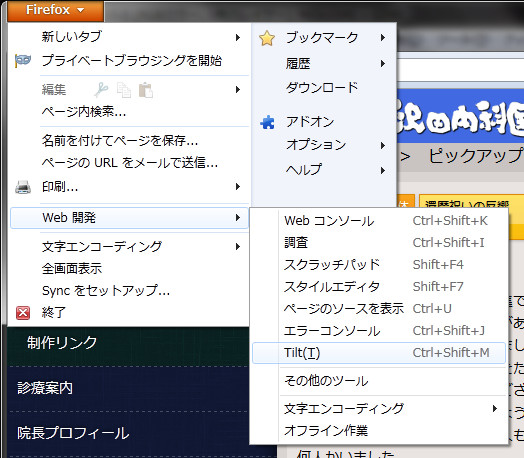Click the blue add-on puzzle icon
This screenshot has width=524, height=458.
[267, 122]
